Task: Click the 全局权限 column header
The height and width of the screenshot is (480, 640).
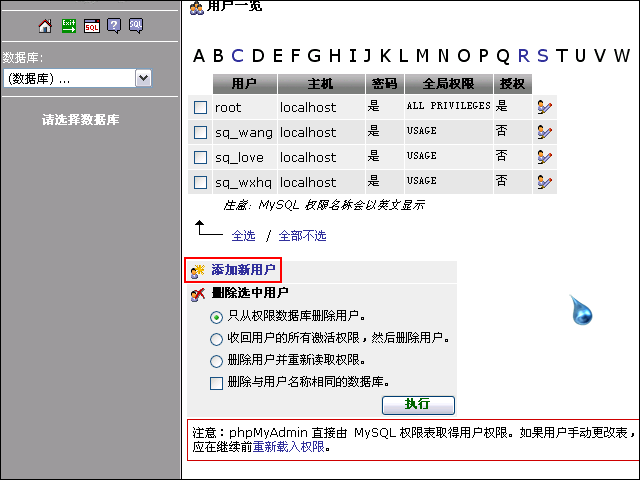Action: pos(449,84)
